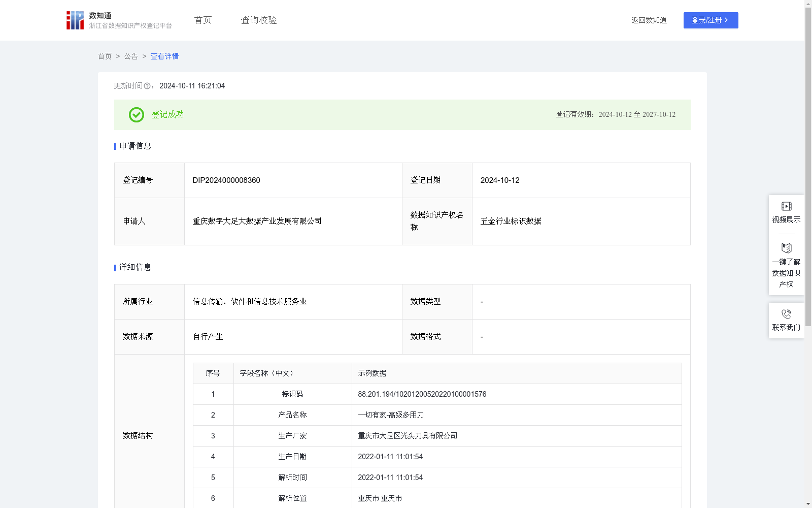Select the 五金行业标识数据 value
Viewport: 812px width, 508px height.
(x=511, y=221)
